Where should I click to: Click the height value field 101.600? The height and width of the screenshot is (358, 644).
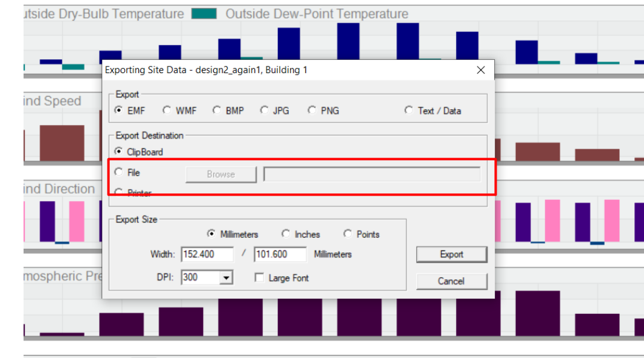coord(280,255)
